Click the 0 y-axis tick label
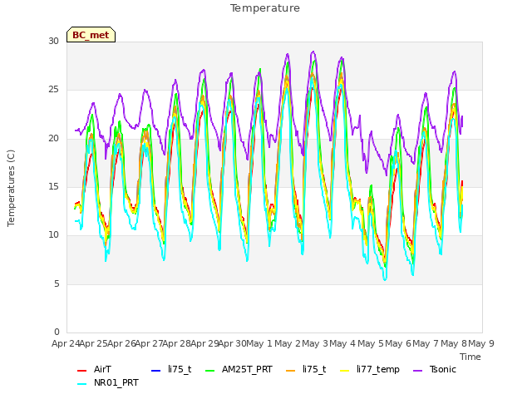Screen dimensions: 532x399 coord(57,332)
